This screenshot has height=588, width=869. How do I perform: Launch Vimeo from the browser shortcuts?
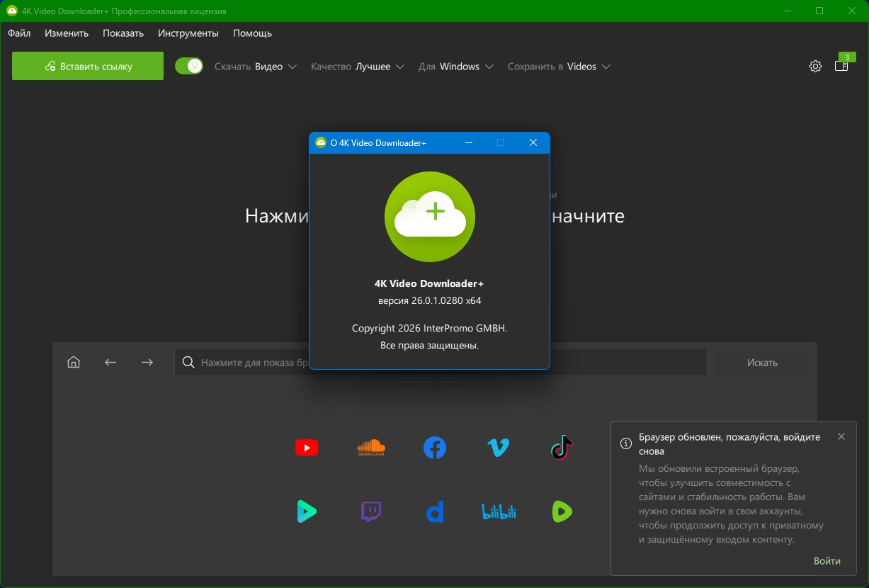pyautogui.click(x=499, y=448)
